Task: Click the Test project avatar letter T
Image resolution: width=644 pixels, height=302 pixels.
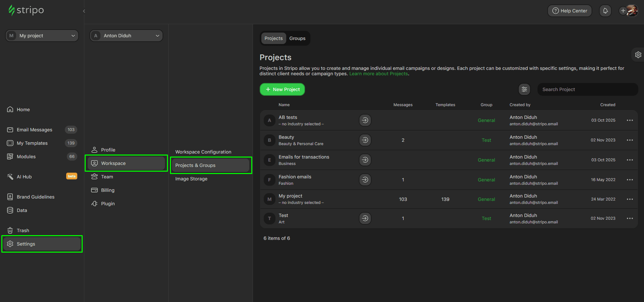Action: (x=269, y=218)
